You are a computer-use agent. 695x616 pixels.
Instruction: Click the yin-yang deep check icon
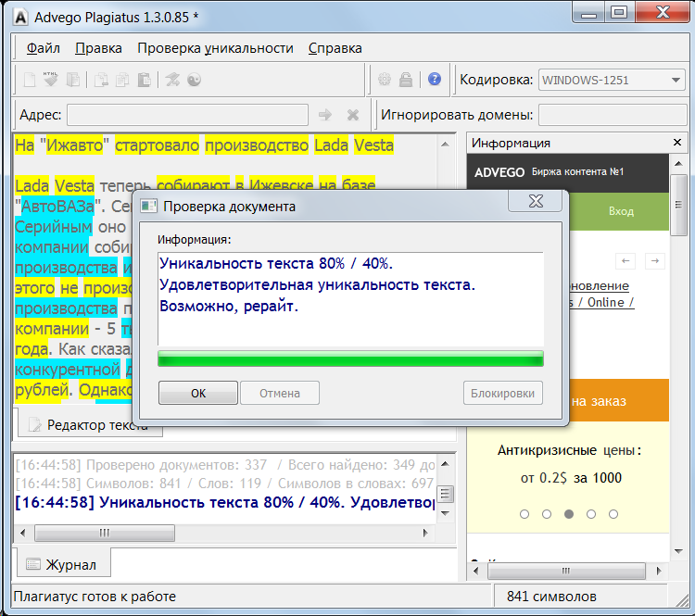click(x=195, y=80)
